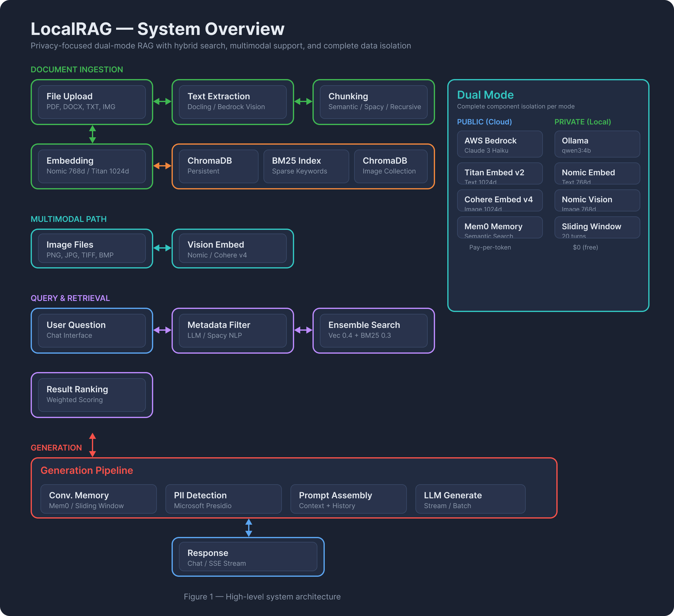Select the Nomic Embed card
674x616 pixels.
click(x=597, y=173)
